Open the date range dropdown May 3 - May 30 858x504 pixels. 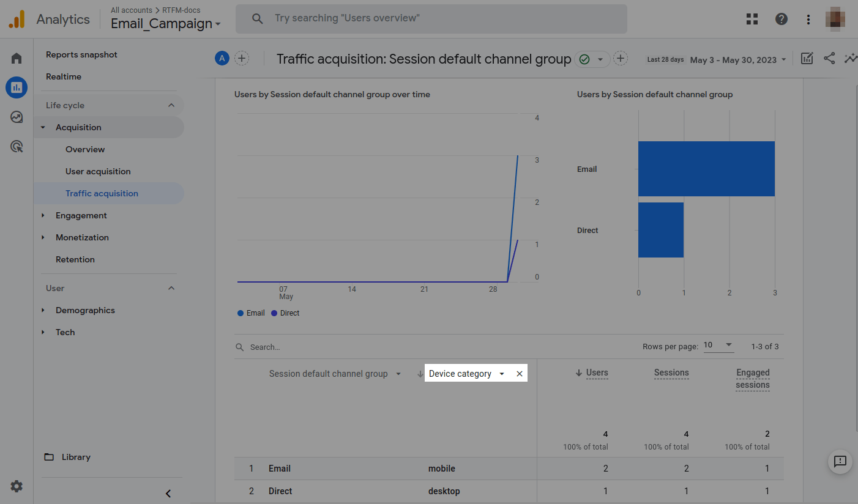point(737,60)
